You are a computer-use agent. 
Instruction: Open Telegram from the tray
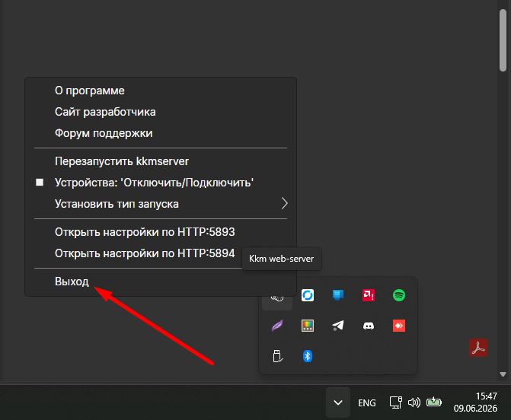coord(338,326)
